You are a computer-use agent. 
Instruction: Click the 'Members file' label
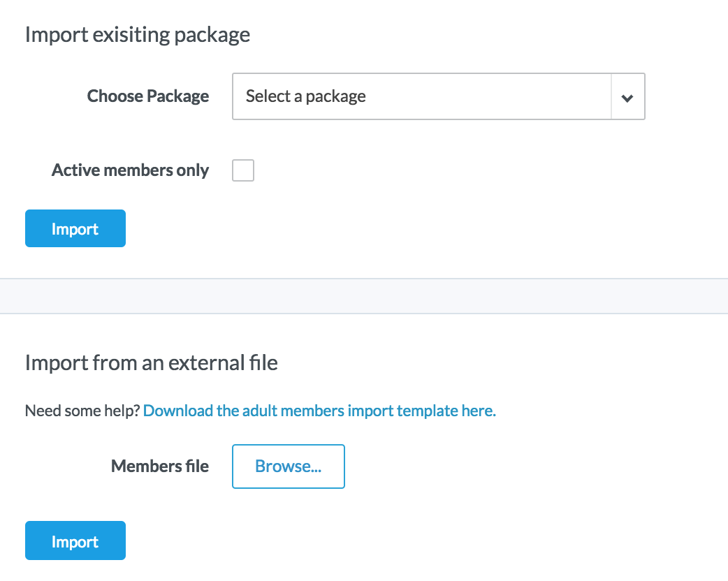[159, 466]
